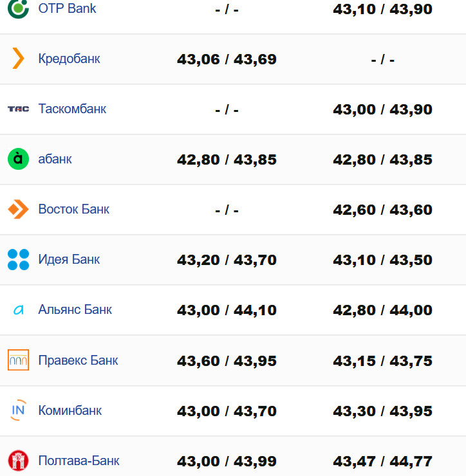This screenshot has width=466, height=476.
Task: Open the Кредобанк bank link
Action: 70,59
